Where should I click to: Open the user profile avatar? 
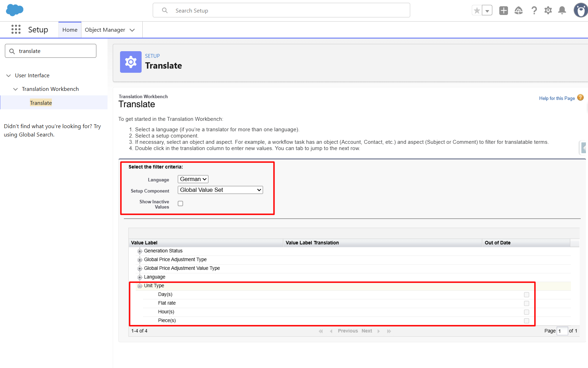coord(581,10)
